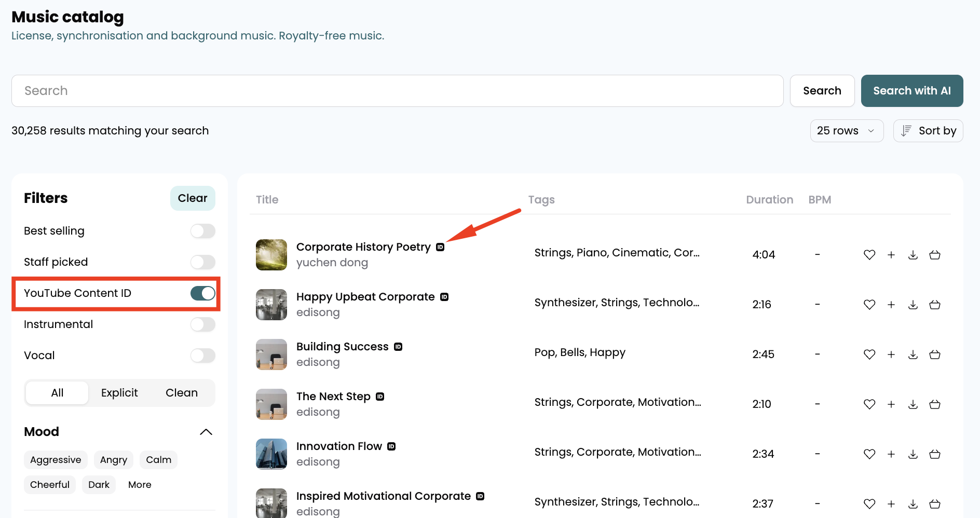Click heart icon for Innovation Flow
This screenshot has height=518, width=980.
(869, 454)
